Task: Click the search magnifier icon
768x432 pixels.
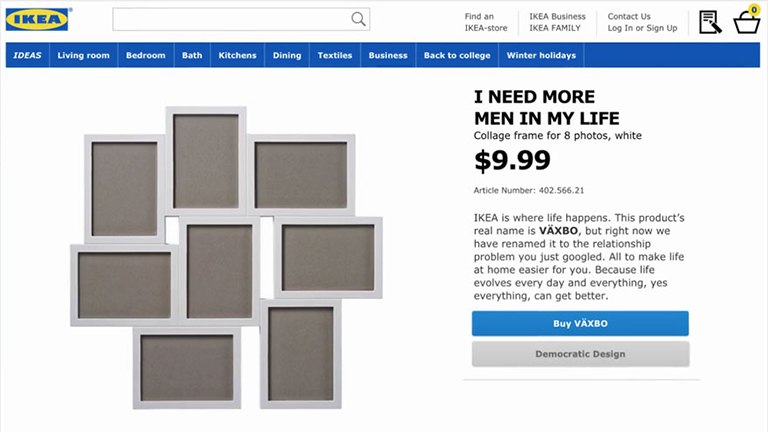Action: point(358,19)
